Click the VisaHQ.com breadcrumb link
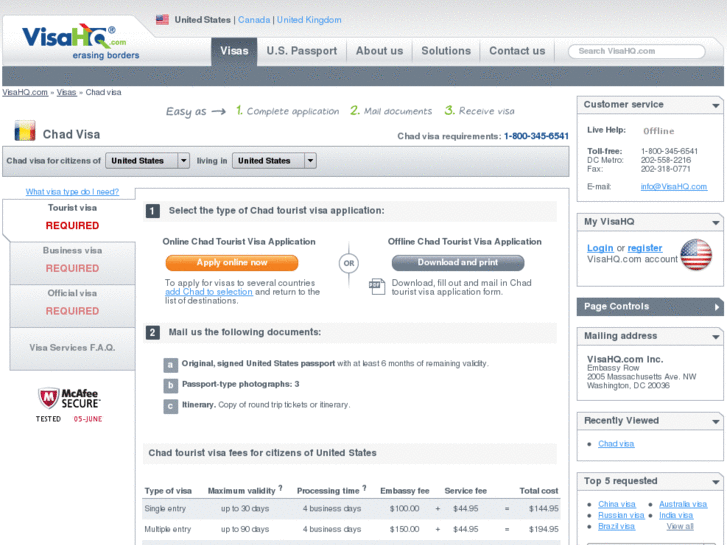Viewport: 727px width, 545px height. (25, 92)
